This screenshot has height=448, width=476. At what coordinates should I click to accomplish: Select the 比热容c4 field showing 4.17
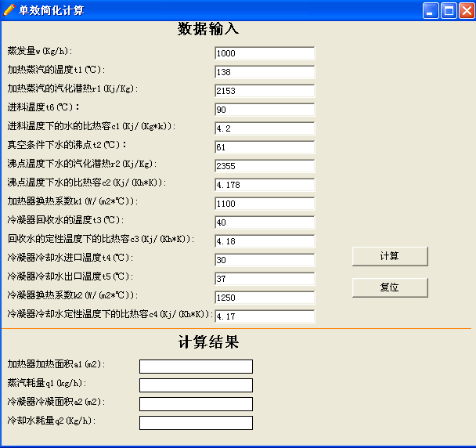click(x=265, y=316)
